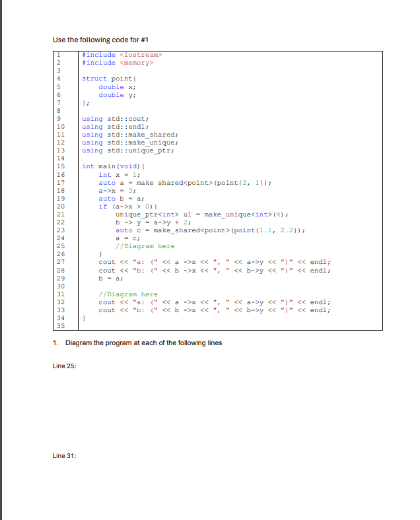Click the "int main(void){" line
Screen dimensions: 420x520
point(114,166)
